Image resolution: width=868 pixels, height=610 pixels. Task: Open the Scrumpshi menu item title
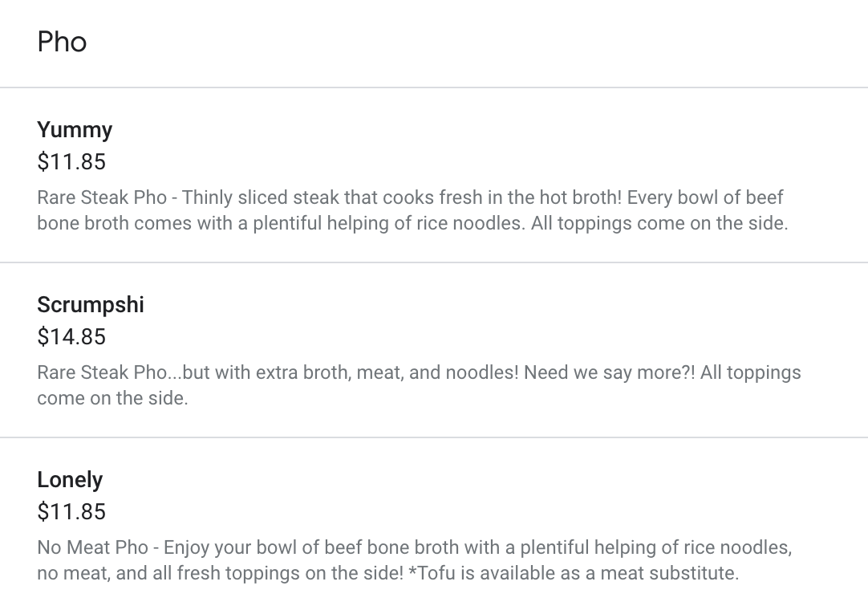[x=91, y=305]
